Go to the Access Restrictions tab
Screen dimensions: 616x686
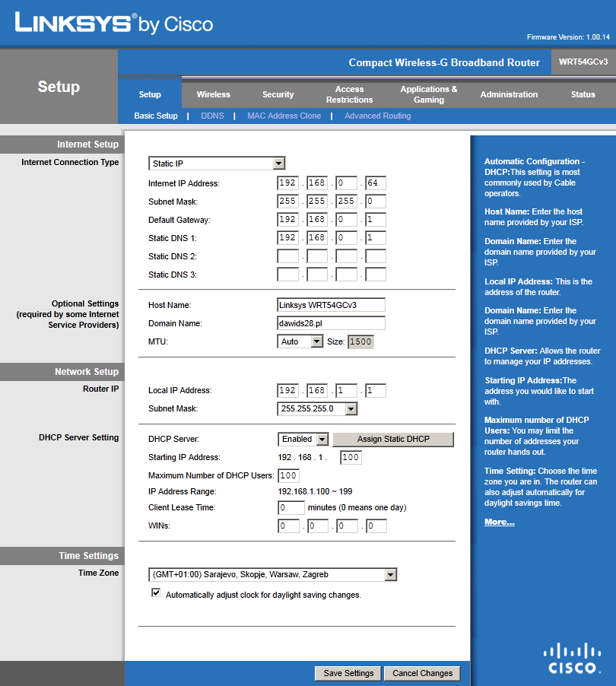[x=349, y=94]
